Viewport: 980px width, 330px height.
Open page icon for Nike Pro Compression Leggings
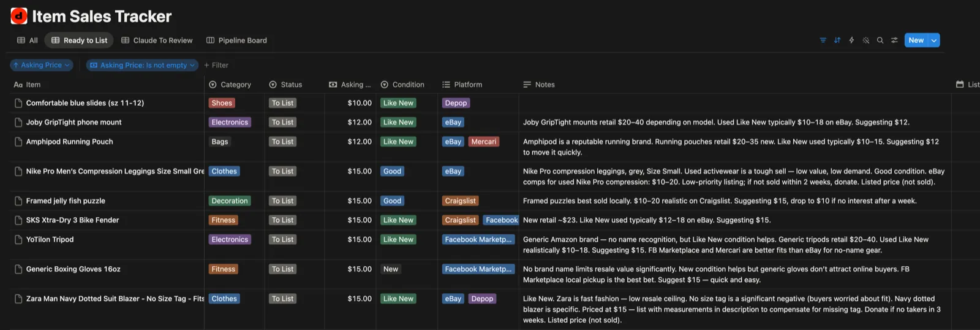point(18,171)
